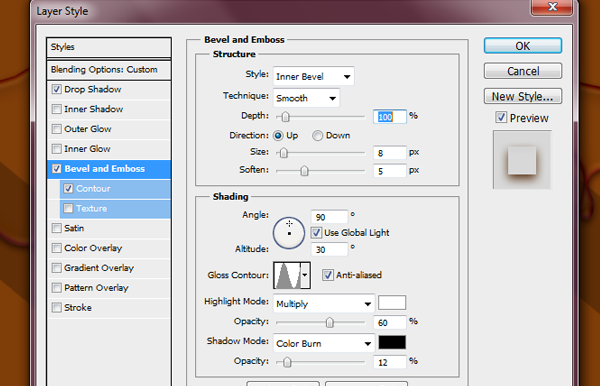Image resolution: width=600 pixels, height=386 pixels.
Task: Click the Shadow Opacity input field
Action: (x=390, y=362)
